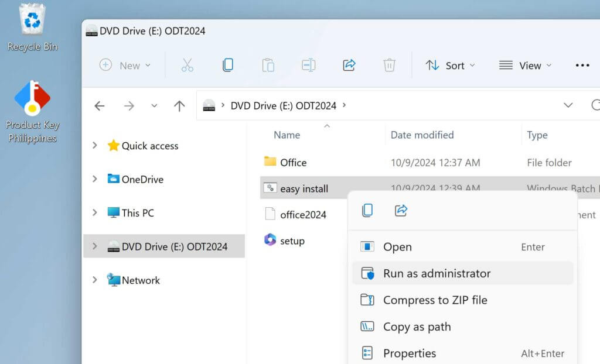This screenshot has height=364, width=600.
Task: Open the Sort dropdown menu
Action: point(450,66)
